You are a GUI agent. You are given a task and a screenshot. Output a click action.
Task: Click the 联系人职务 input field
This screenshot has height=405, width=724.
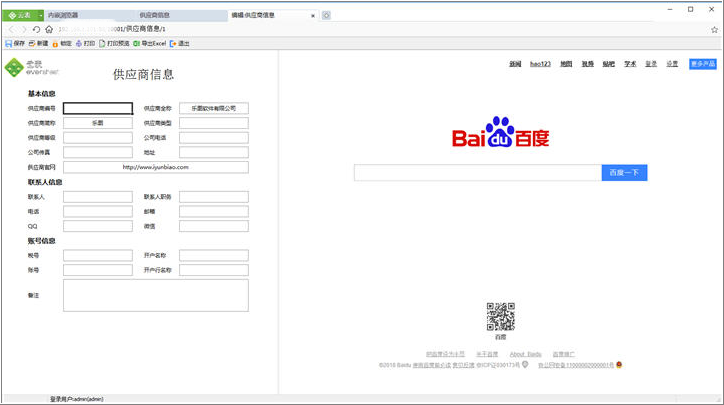coord(214,197)
